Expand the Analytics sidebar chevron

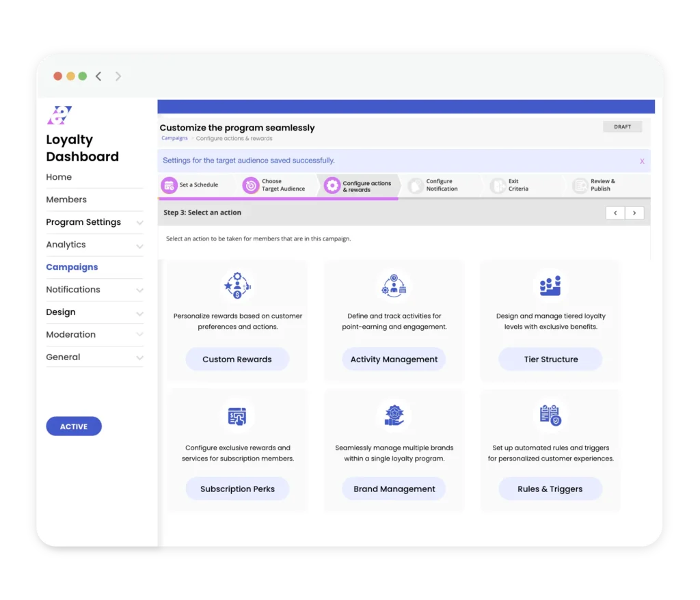click(x=139, y=245)
